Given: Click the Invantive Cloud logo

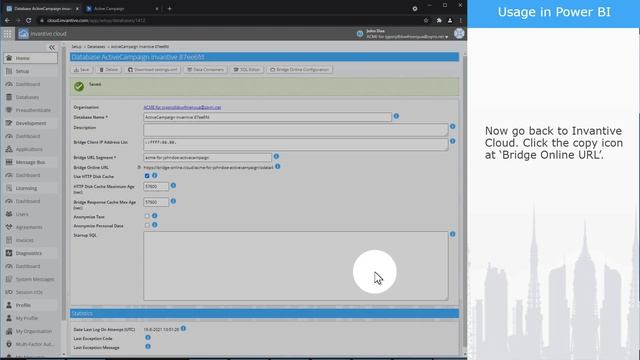Looking at the screenshot, I should pos(42,34).
